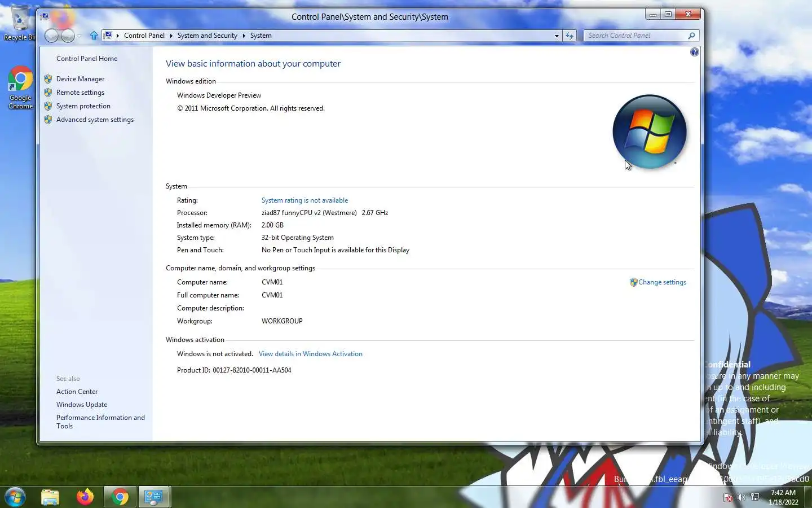
Task: Click the Remote settings shield icon
Action: (48, 93)
